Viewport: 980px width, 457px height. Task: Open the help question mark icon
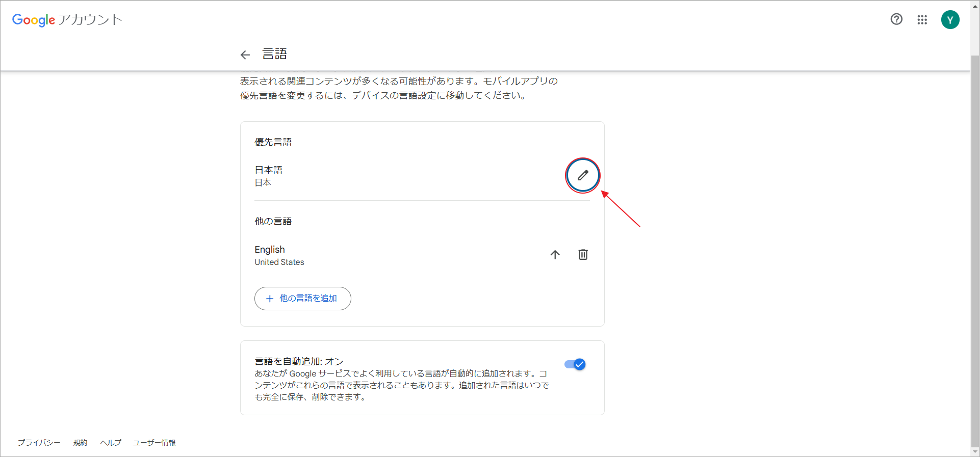point(896,19)
